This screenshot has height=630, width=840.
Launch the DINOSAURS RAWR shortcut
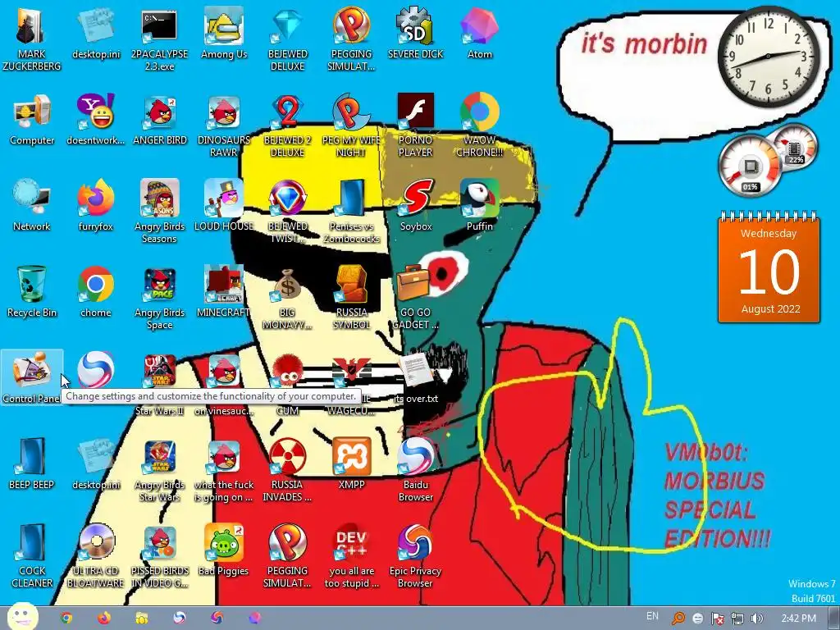point(223,126)
